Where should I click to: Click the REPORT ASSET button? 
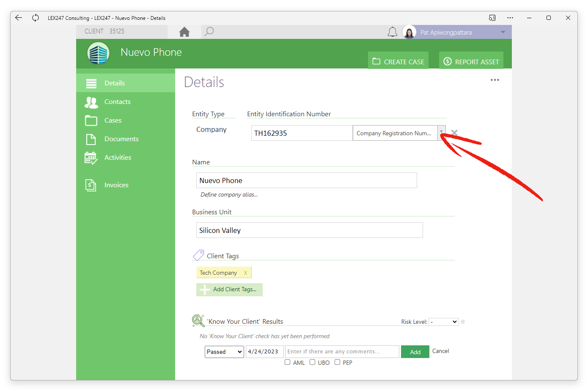coord(471,60)
